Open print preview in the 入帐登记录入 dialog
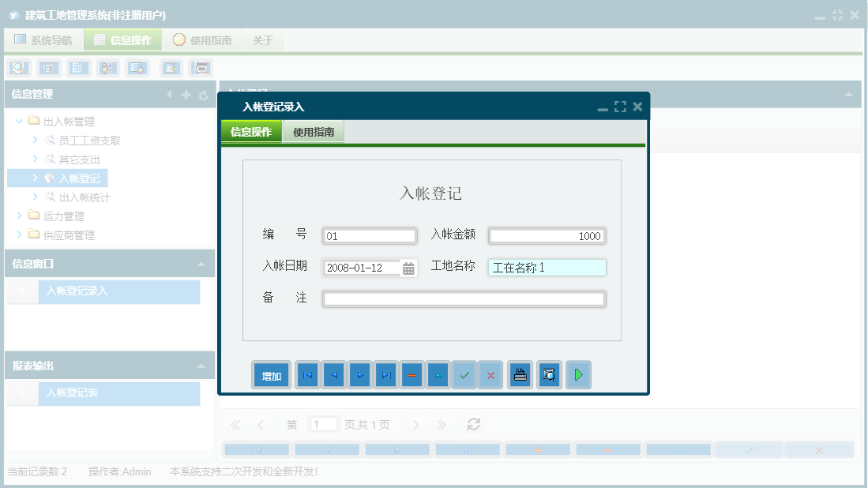The image size is (868, 488). [549, 375]
